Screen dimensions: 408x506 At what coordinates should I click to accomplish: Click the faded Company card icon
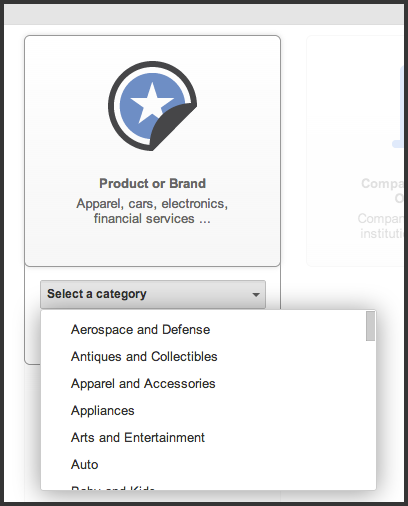click(x=398, y=107)
